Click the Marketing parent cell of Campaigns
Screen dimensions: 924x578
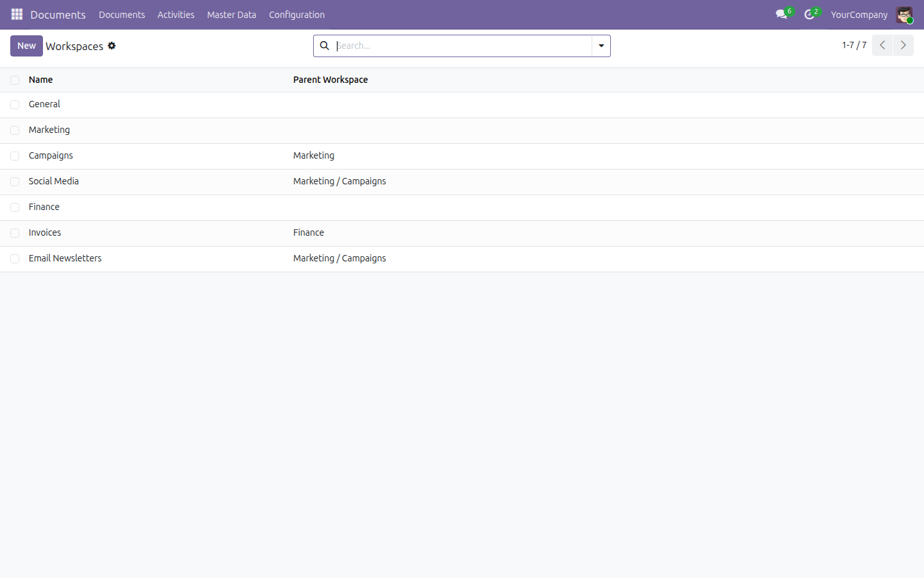(x=314, y=155)
